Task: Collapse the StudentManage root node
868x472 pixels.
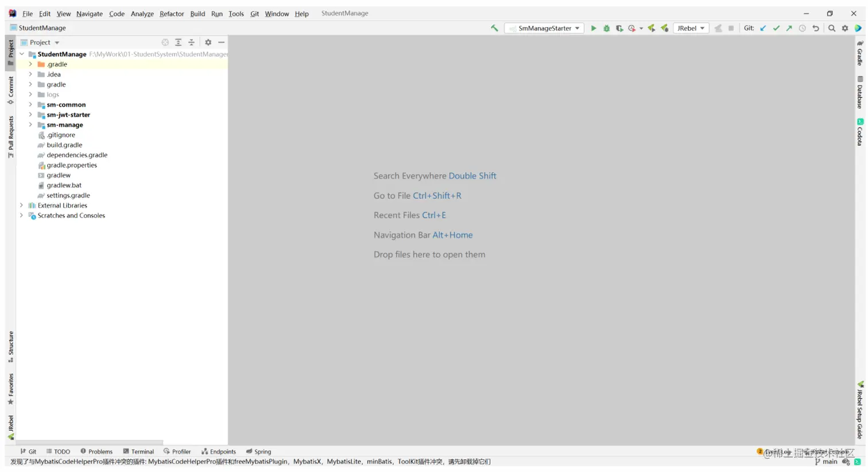Action: pos(22,54)
